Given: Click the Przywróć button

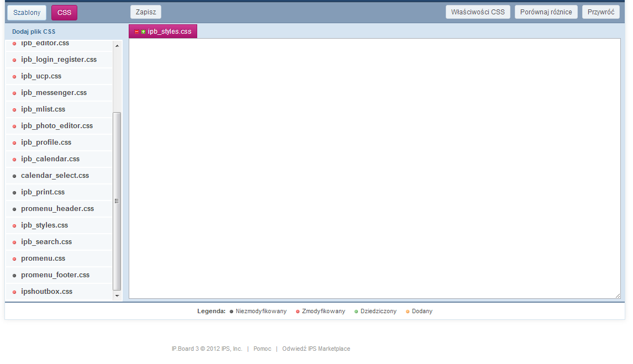Looking at the screenshot, I should coord(600,12).
